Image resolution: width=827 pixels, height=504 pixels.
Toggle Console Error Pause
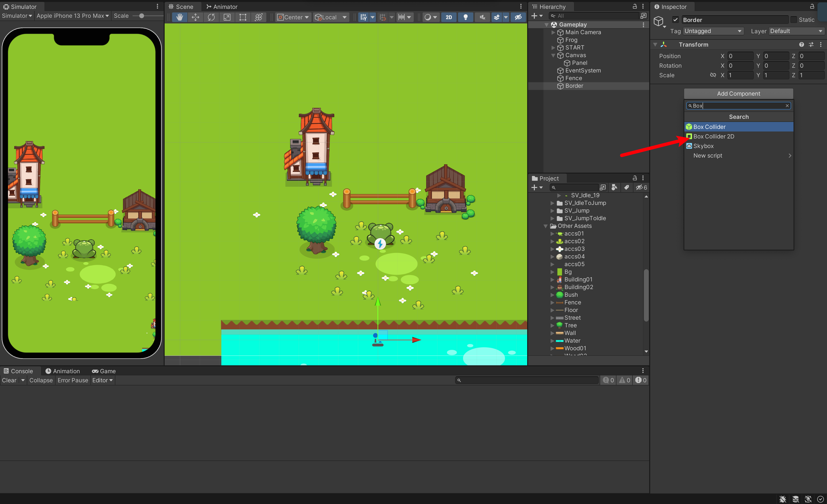(x=73, y=380)
